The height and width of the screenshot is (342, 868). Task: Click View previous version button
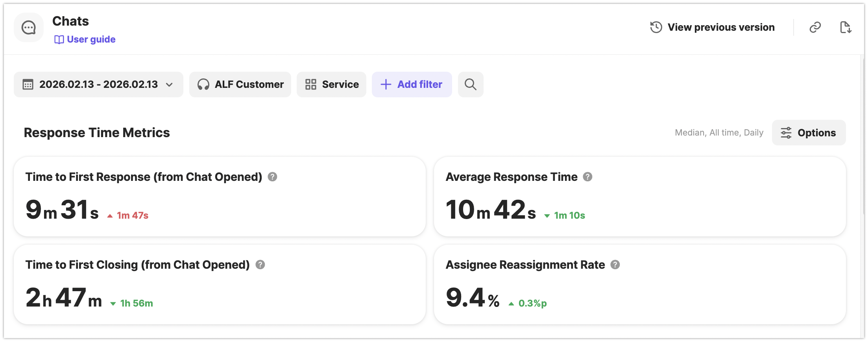[x=712, y=27]
